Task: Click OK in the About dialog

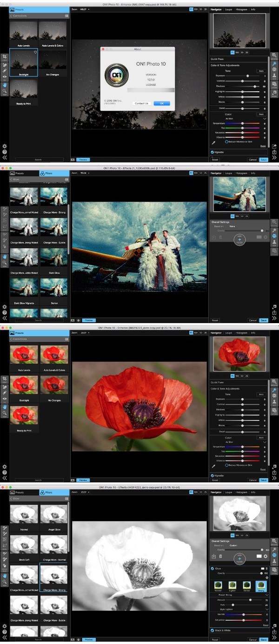Action: click(x=161, y=103)
